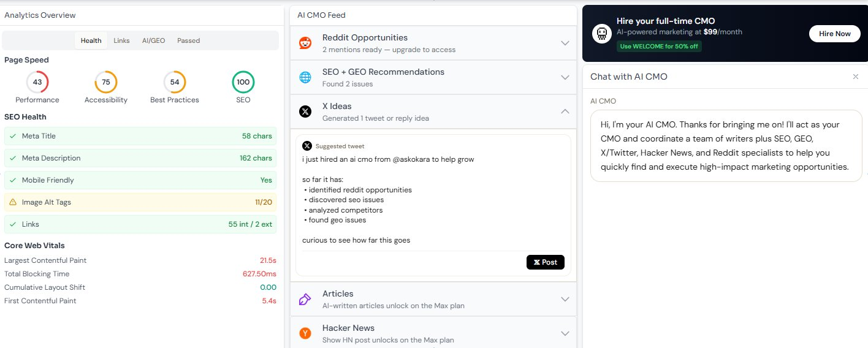
Task: Post the suggested tweet to X
Action: 545,262
